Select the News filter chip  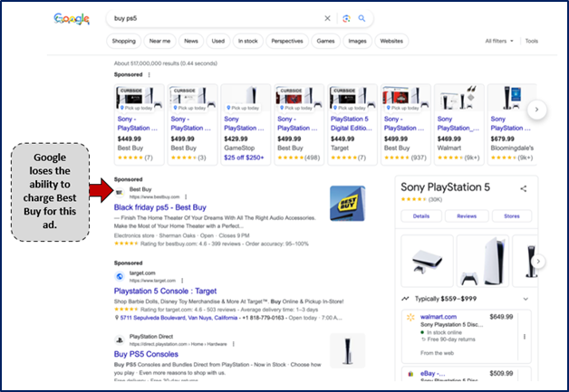coord(191,41)
